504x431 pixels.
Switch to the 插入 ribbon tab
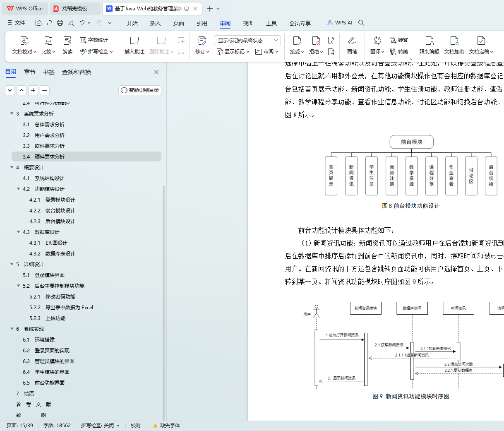click(x=156, y=23)
